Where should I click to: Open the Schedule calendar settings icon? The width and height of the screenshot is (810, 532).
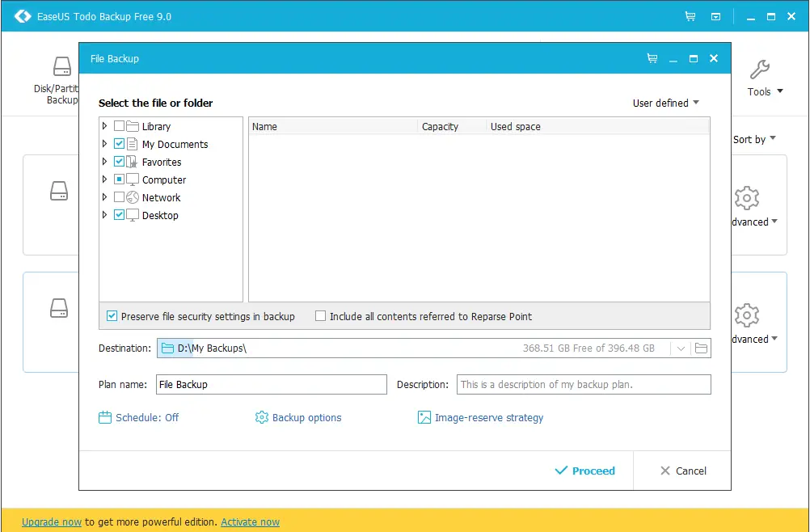[105, 417]
